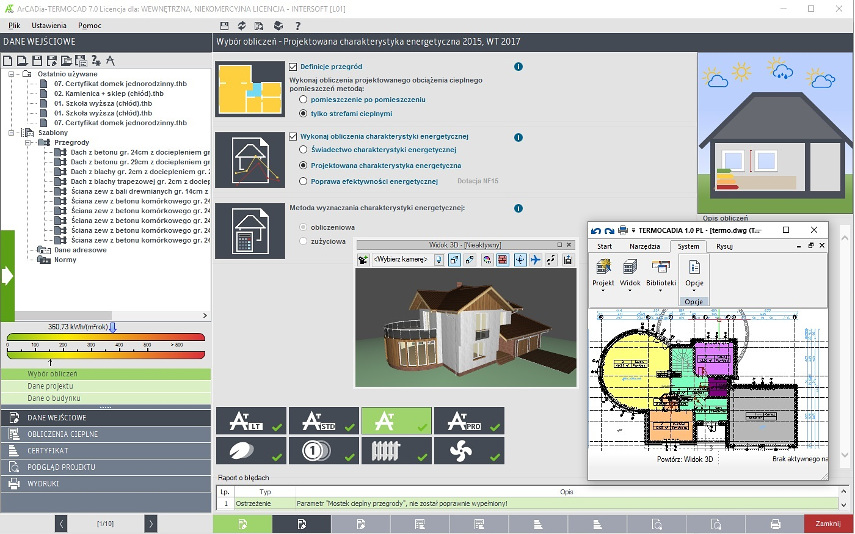Select obliczeniowa method radio
The width and height of the screenshot is (855, 534).
[x=303, y=227]
